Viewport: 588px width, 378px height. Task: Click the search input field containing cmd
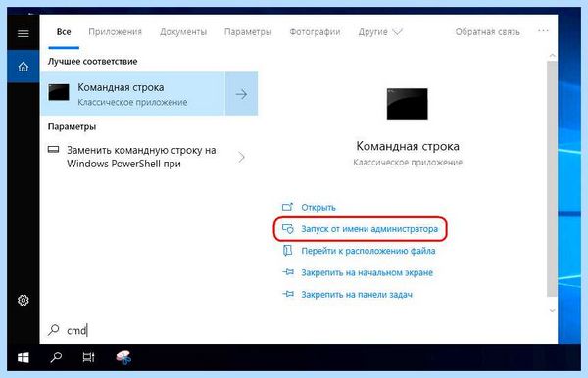tap(298, 330)
